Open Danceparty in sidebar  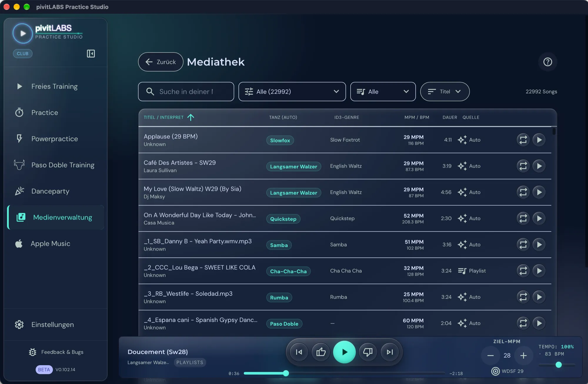pyautogui.click(x=56, y=191)
